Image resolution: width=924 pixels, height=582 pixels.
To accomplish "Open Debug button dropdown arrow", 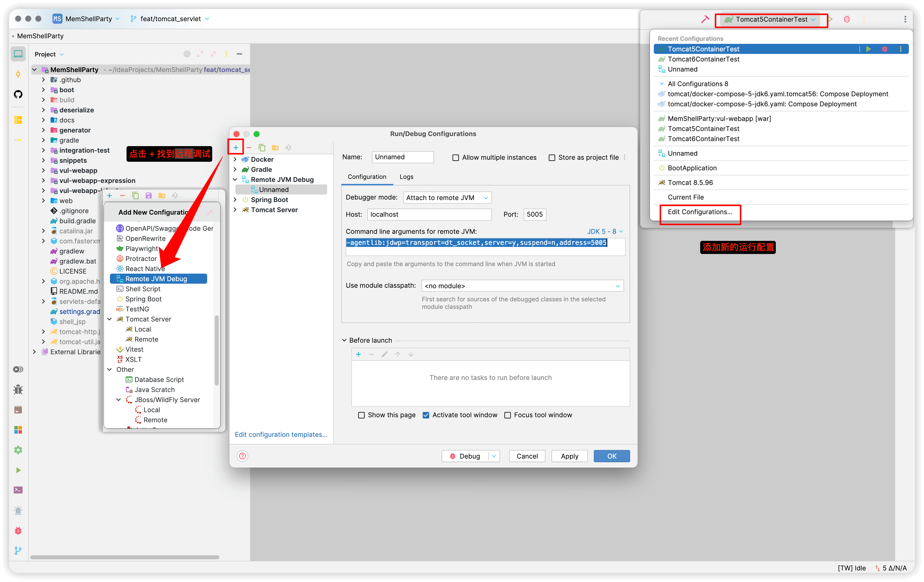I will [x=494, y=456].
